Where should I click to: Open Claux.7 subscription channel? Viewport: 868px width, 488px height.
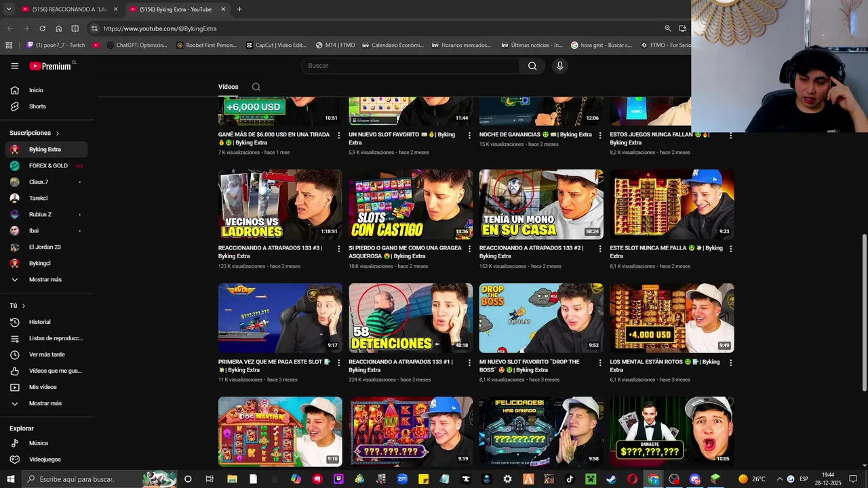coord(46,182)
